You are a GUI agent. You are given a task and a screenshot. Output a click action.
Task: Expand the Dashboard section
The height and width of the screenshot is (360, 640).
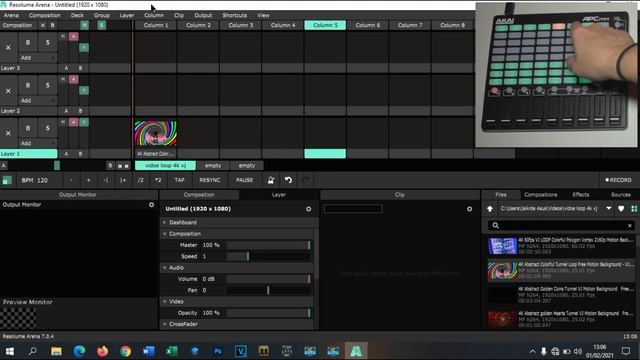(x=165, y=222)
